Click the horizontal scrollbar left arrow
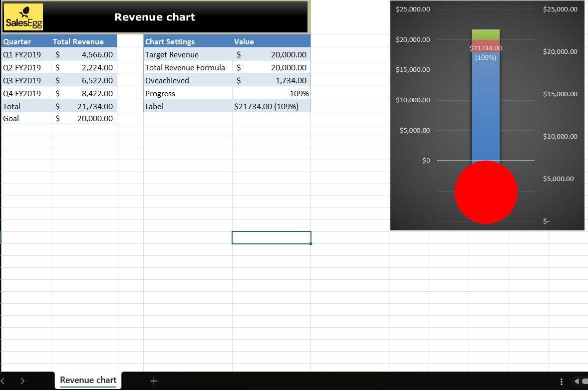The width and height of the screenshot is (588, 390). [577, 382]
